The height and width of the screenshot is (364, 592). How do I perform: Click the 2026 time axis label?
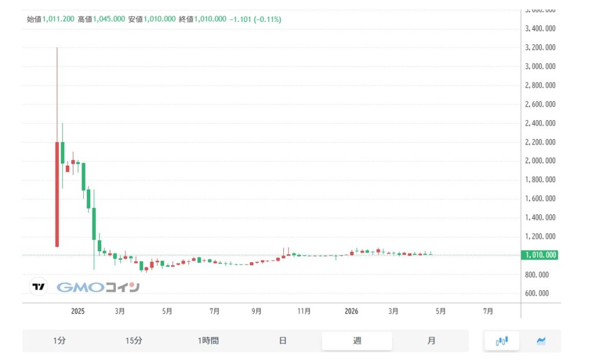[x=351, y=311]
